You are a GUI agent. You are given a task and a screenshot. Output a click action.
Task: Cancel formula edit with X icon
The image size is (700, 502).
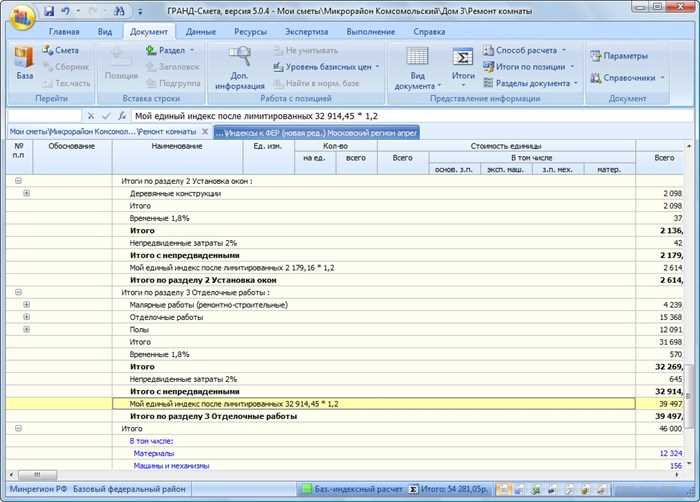click(x=91, y=116)
